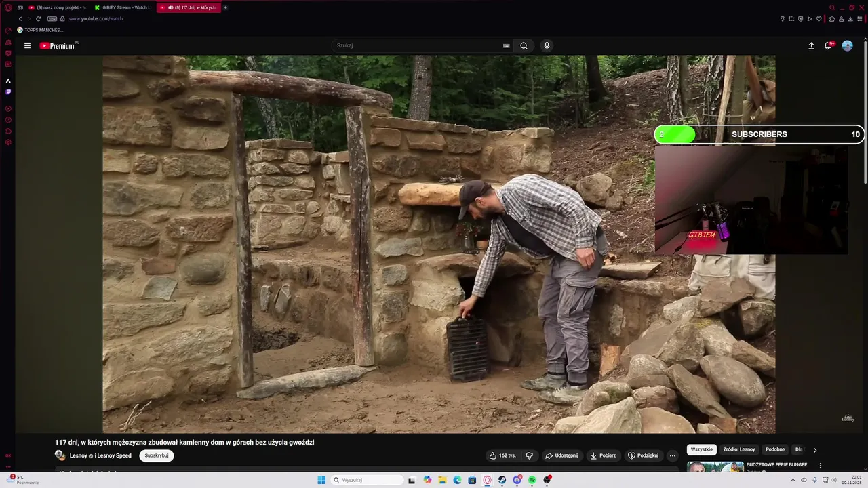
Task: Open TOPPS MANCHES... bookmark
Action: tap(41, 30)
